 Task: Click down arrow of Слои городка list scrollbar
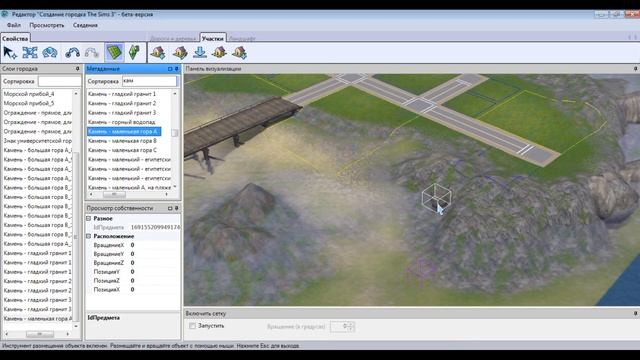click(x=76, y=326)
